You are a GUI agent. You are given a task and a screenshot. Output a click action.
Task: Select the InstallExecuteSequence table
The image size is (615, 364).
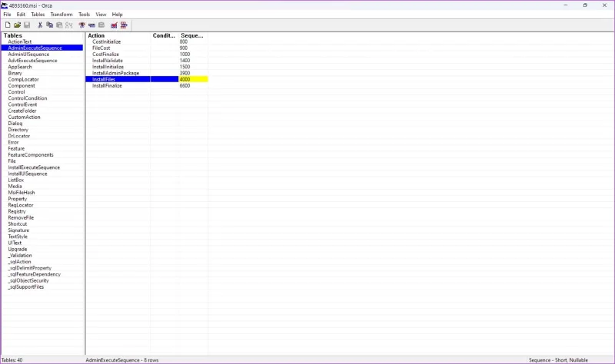(x=34, y=167)
